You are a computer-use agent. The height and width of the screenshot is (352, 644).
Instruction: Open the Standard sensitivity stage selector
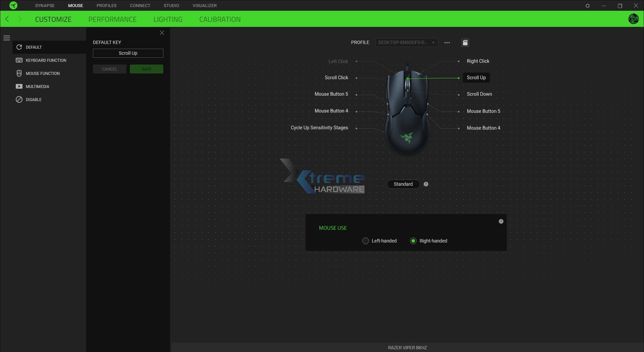pos(403,184)
